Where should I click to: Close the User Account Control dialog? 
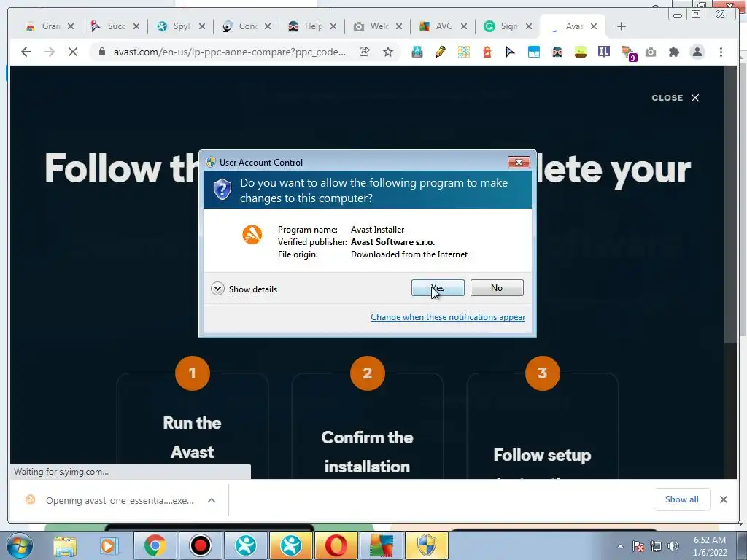tap(519, 163)
